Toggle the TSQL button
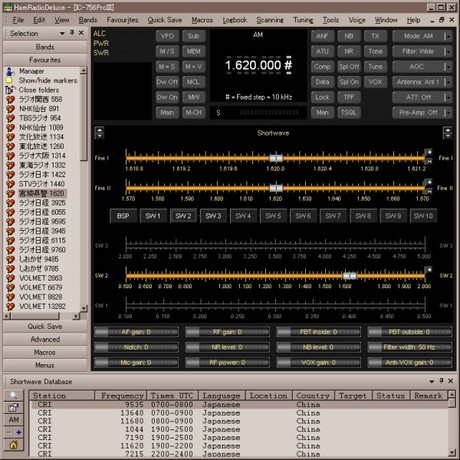Screen dimensions: 460x460 (x=349, y=113)
